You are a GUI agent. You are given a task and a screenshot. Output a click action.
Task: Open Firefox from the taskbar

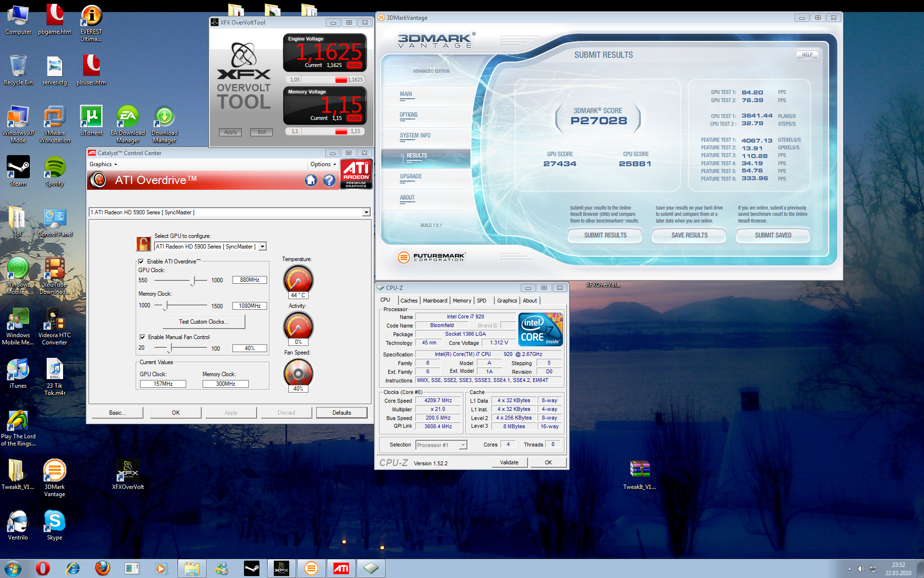coord(102,568)
